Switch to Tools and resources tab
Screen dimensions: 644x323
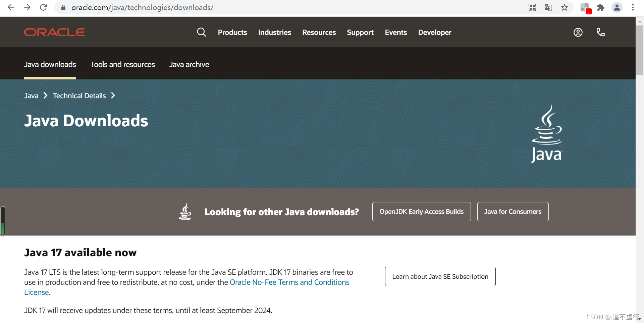[x=123, y=64]
